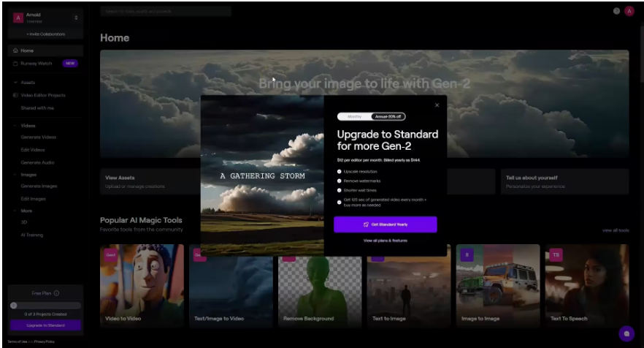Open the Text To Speech tool card
The width and height of the screenshot is (644, 348).
click(x=587, y=286)
